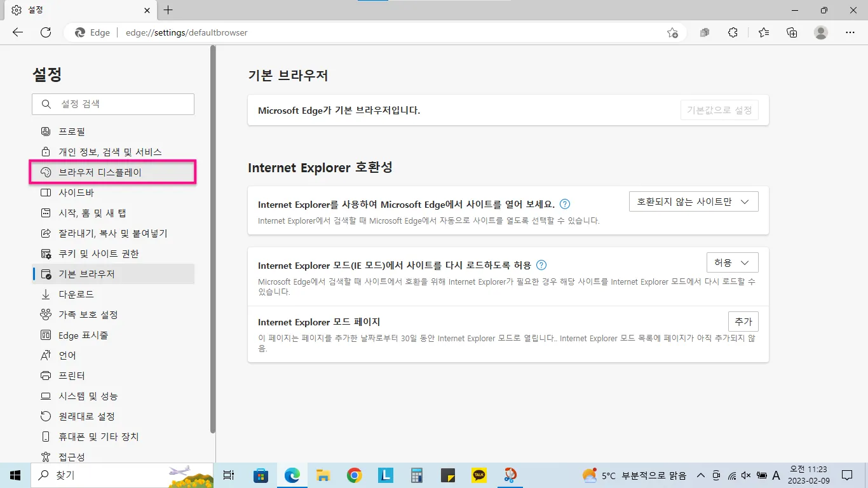Image resolution: width=868 pixels, height=488 pixels.
Task: Open the clock showing 오전 11:23
Action: pos(808,475)
